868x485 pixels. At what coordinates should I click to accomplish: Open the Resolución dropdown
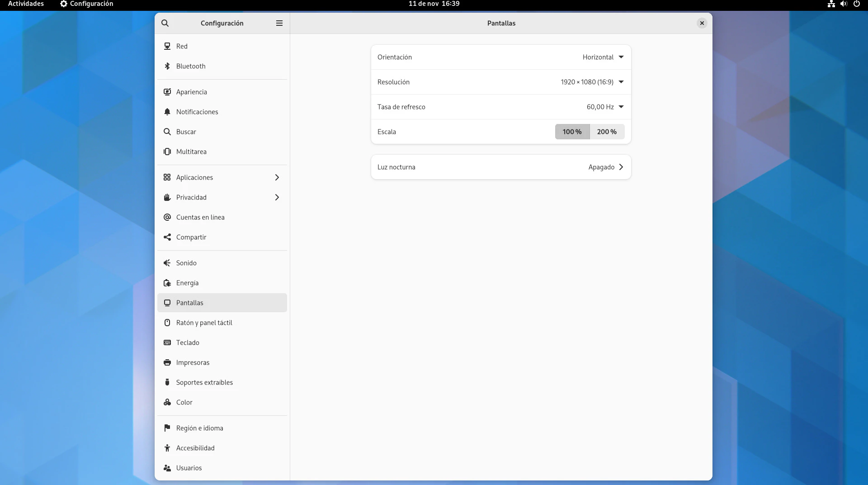click(592, 82)
